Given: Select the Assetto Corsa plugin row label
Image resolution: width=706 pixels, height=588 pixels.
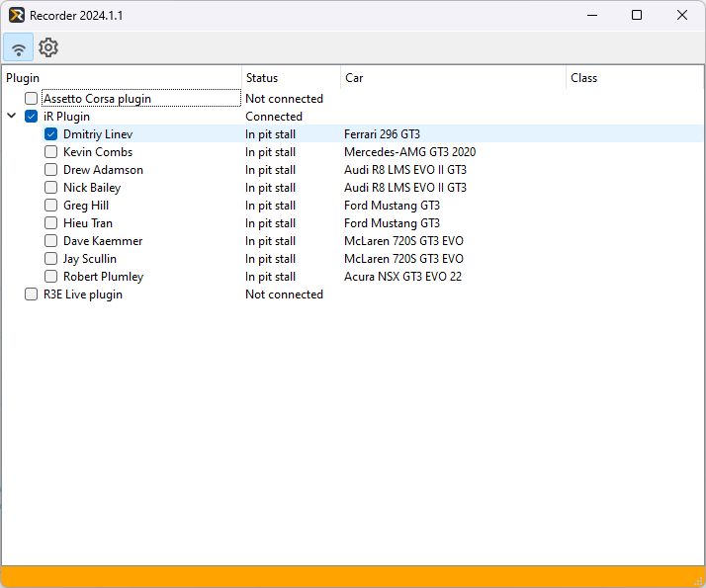Looking at the screenshot, I should pos(97,99).
